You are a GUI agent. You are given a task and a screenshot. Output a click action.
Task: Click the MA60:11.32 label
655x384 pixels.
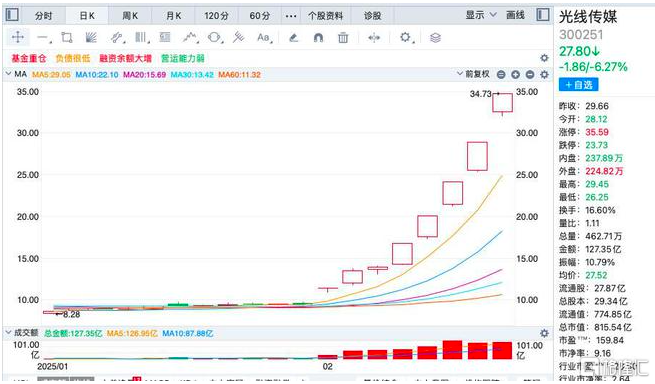(240, 74)
